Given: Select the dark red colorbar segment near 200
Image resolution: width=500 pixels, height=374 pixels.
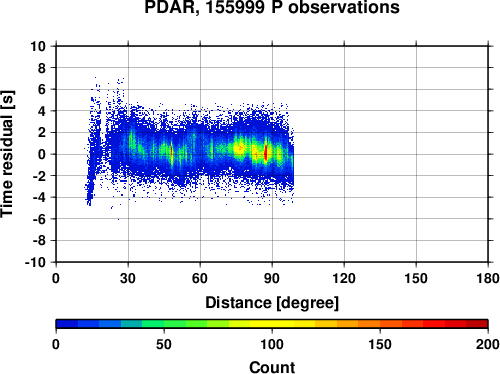Looking at the screenshot, I should pyautogui.click(x=477, y=324).
